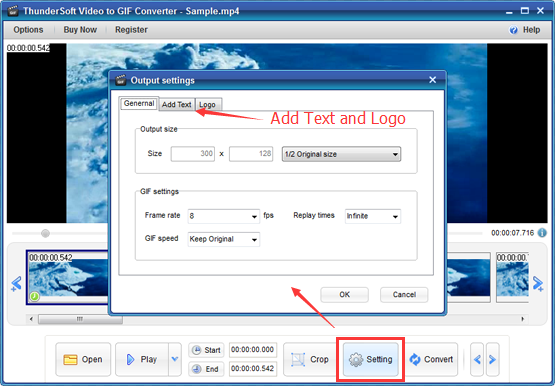Click the start time field 00:00:00.000

[x=253, y=350]
